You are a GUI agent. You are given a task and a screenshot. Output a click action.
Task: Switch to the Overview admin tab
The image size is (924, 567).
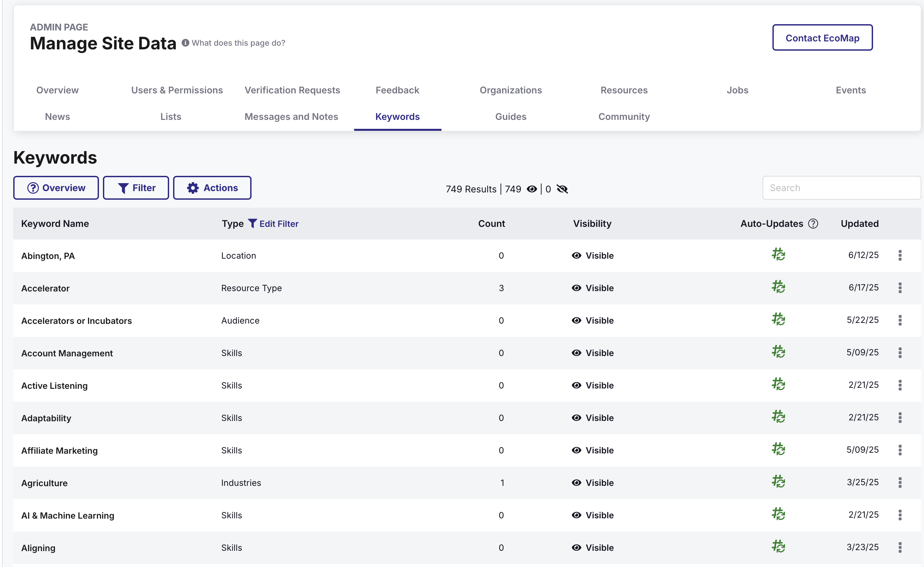coord(57,90)
